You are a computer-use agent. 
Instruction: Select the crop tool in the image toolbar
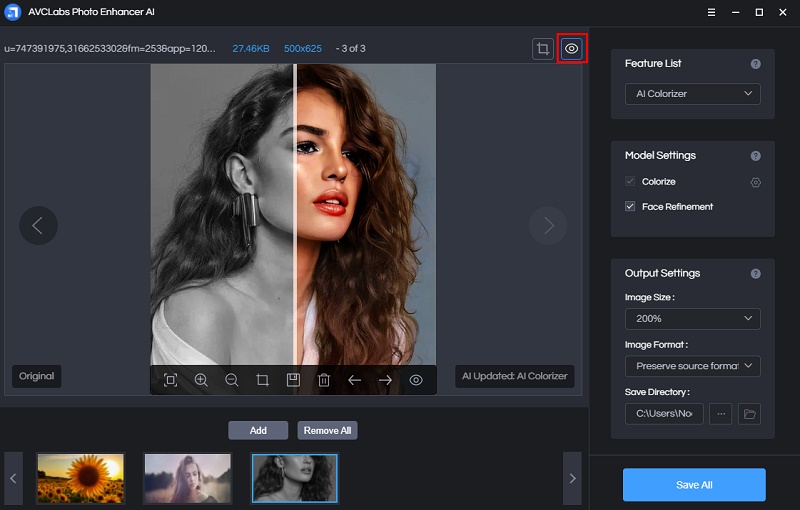(x=262, y=380)
